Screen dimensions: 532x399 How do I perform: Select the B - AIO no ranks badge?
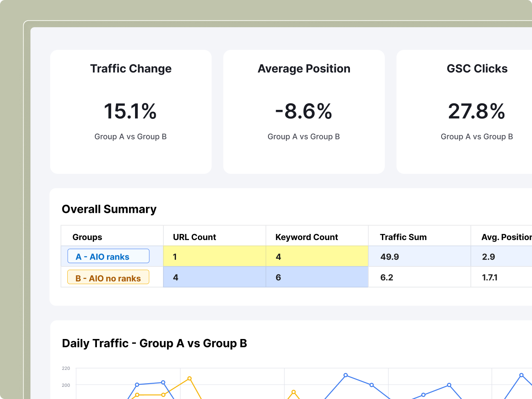pyautogui.click(x=108, y=278)
